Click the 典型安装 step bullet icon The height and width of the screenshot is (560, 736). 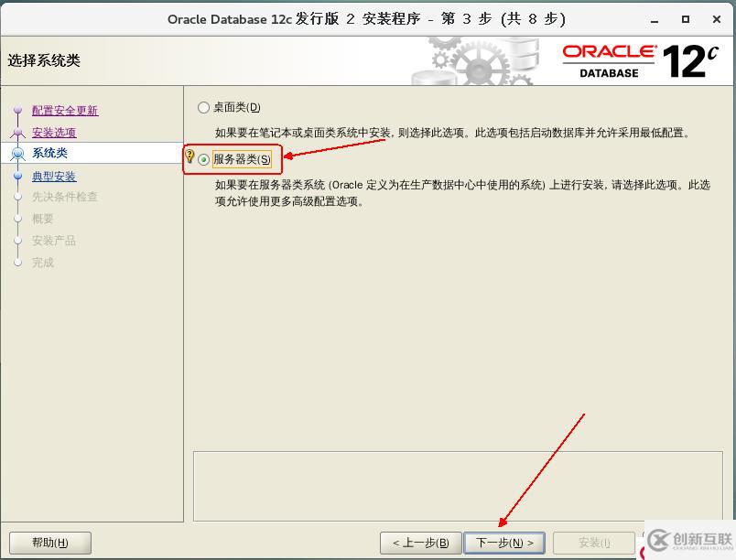17,177
